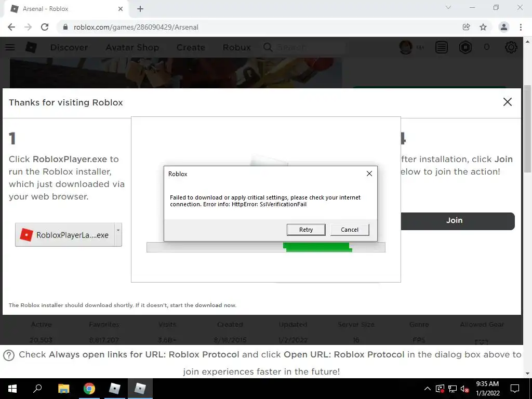The image size is (532, 399).
Task: Click the browser forward arrow
Action: click(28, 27)
